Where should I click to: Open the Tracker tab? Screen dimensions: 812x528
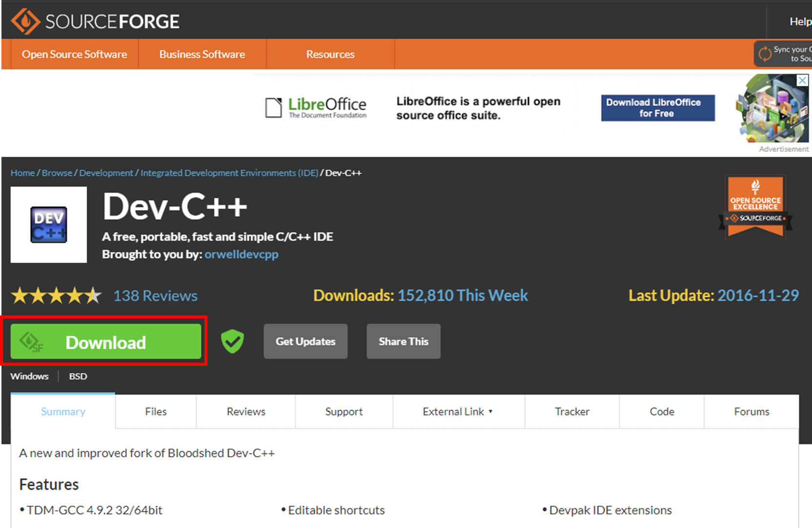pyautogui.click(x=572, y=411)
